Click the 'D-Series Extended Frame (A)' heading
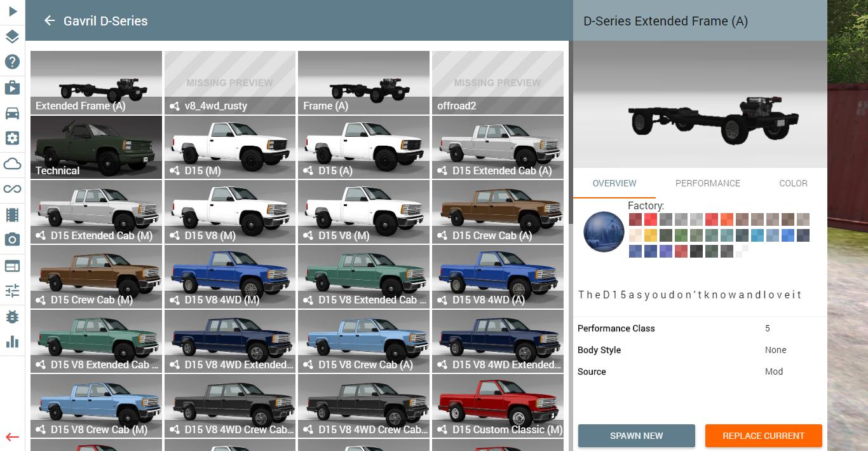The width and height of the screenshot is (868, 451). (665, 21)
